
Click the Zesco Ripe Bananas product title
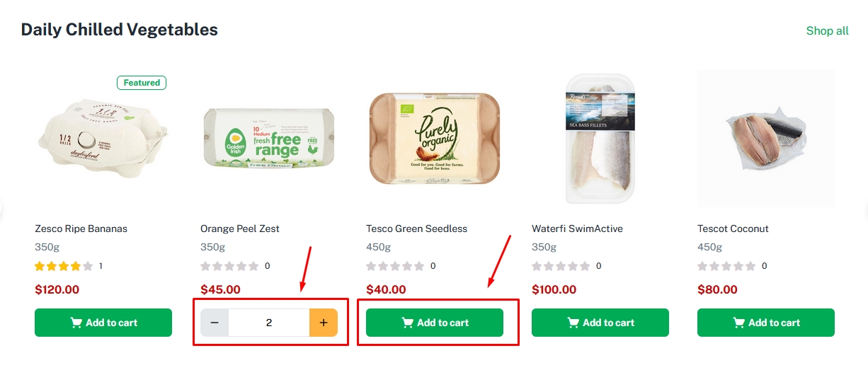[81, 229]
